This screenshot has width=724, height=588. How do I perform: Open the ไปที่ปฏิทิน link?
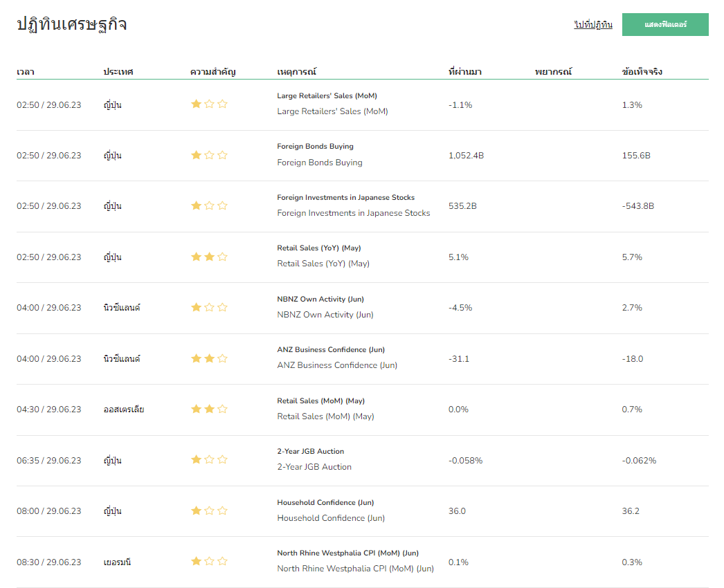593,25
